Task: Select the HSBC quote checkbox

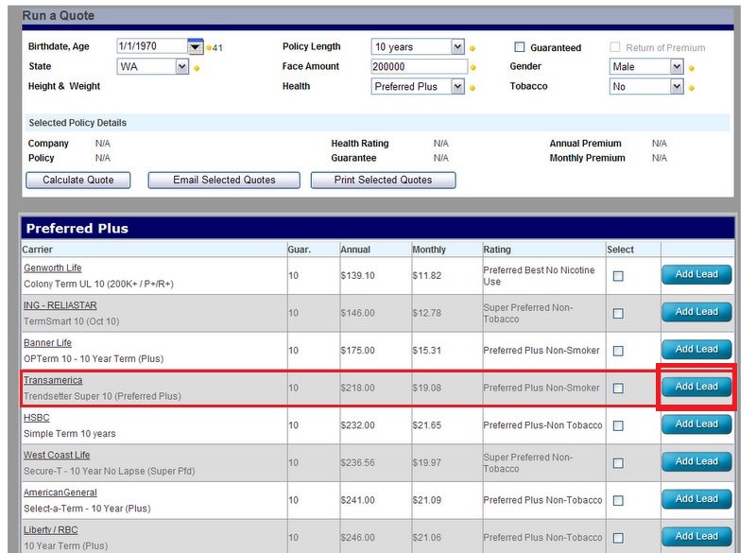Action: click(x=618, y=425)
